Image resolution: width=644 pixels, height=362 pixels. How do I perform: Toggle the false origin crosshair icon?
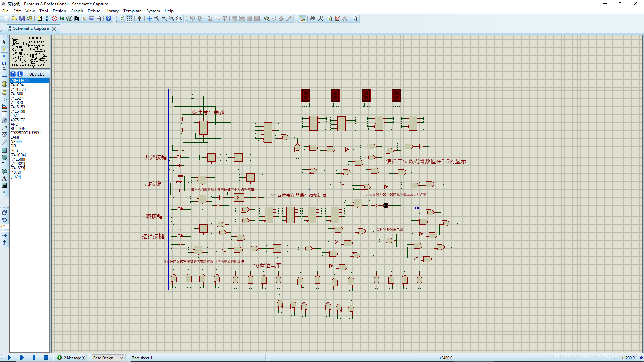139,19
